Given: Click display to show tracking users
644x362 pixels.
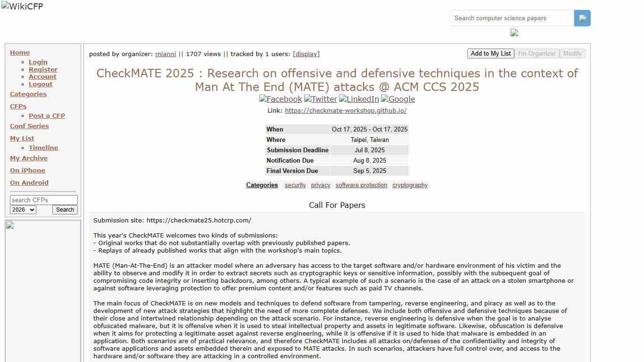Looking at the screenshot, I should click(x=306, y=54).
